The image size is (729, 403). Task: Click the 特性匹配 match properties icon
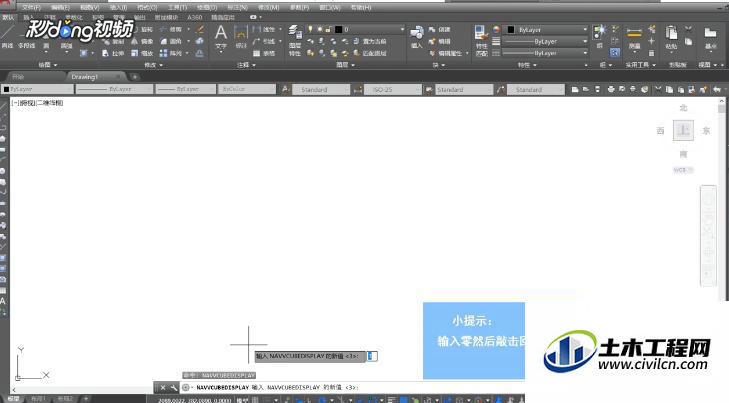pos(481,40)
